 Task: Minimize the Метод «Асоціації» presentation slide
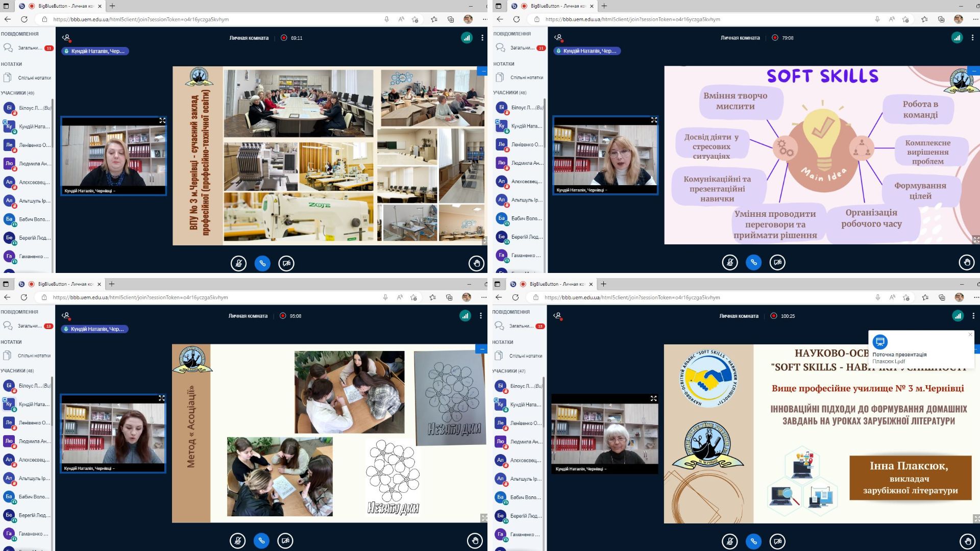481,349
